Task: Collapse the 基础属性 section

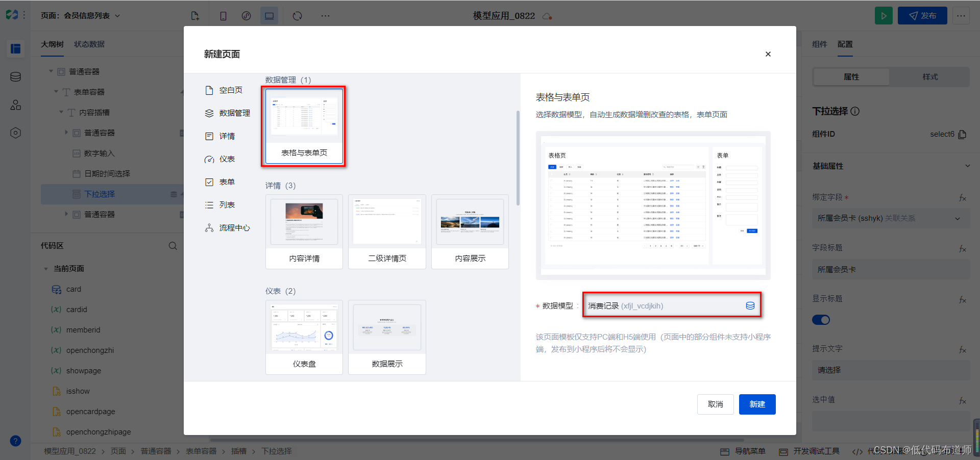Action: pos(967,166)
